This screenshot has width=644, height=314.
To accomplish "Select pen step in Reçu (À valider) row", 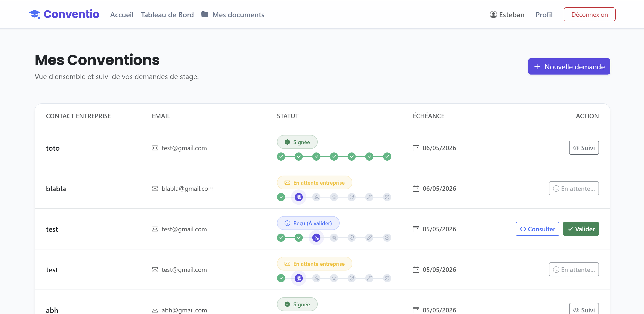I will point(369,238).
